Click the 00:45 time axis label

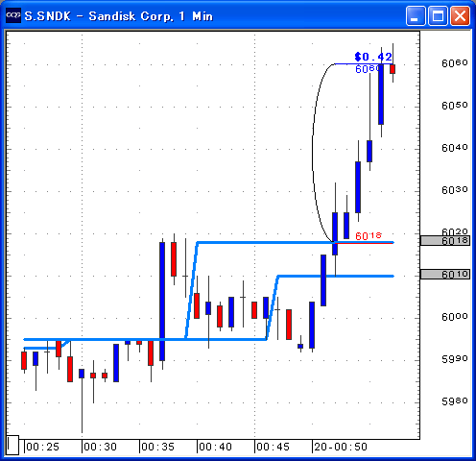tap(274, 447)
